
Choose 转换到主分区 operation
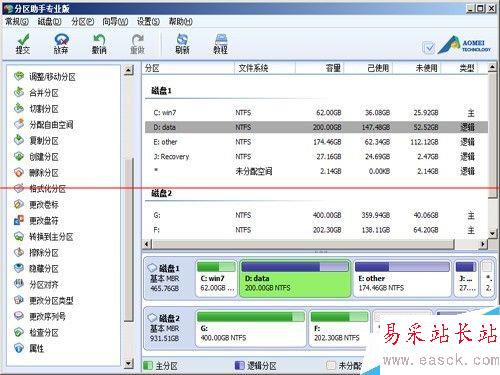click(43, 237)
